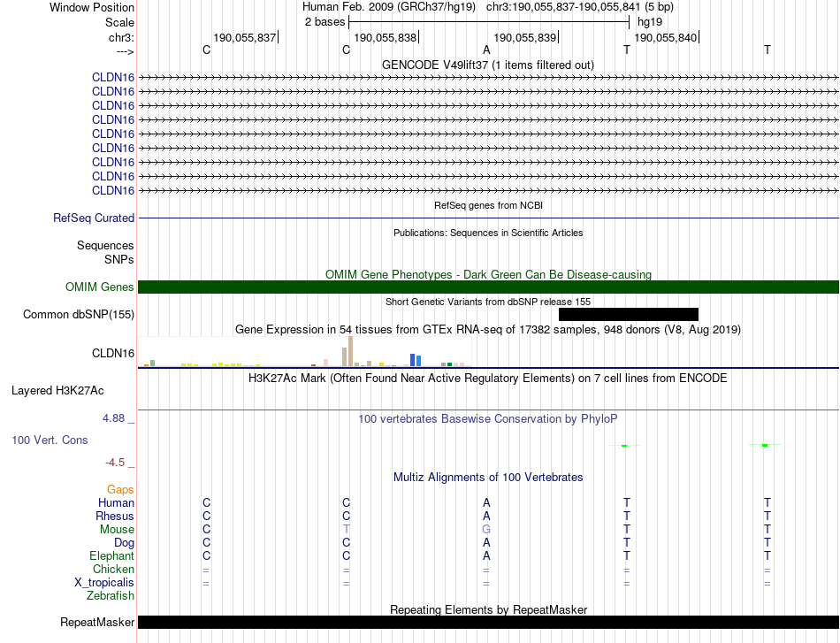Click the A base in the Dog row
840x643 pixels.
tap(486, 543)
